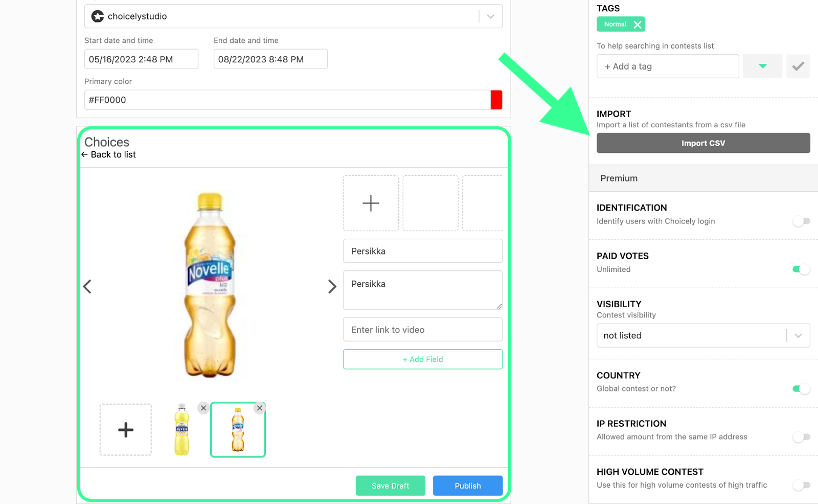Viewport: 818px width, 504px height.
Task: Add image with plus box in gallery
Action: coord(371,203)
